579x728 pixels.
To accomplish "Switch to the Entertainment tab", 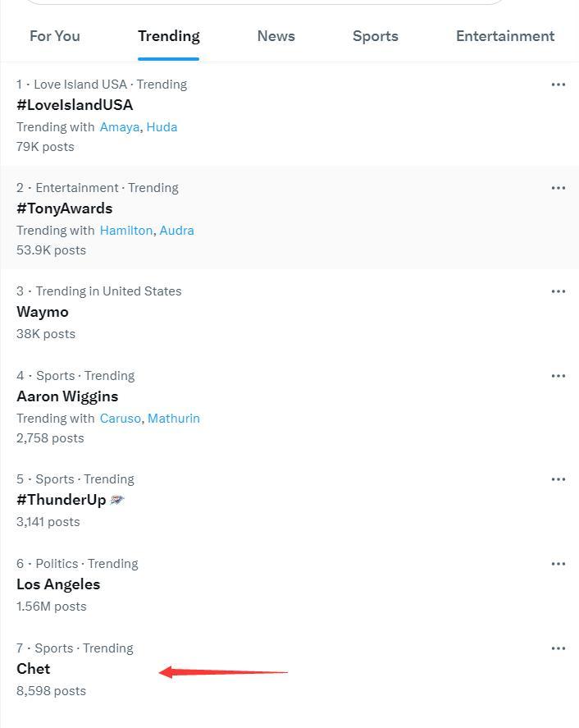I will (504, 36).
